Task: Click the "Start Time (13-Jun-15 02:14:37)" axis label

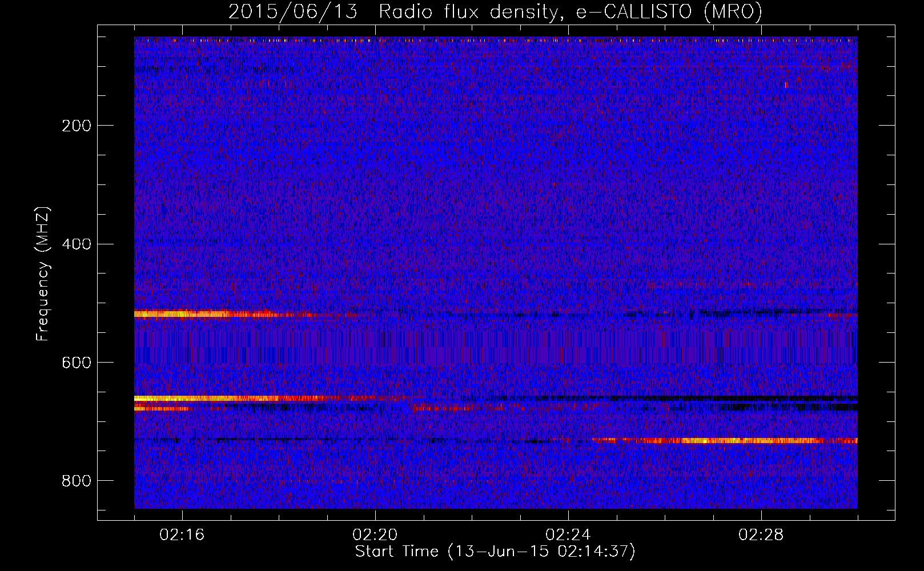Action: pos(495,552)
